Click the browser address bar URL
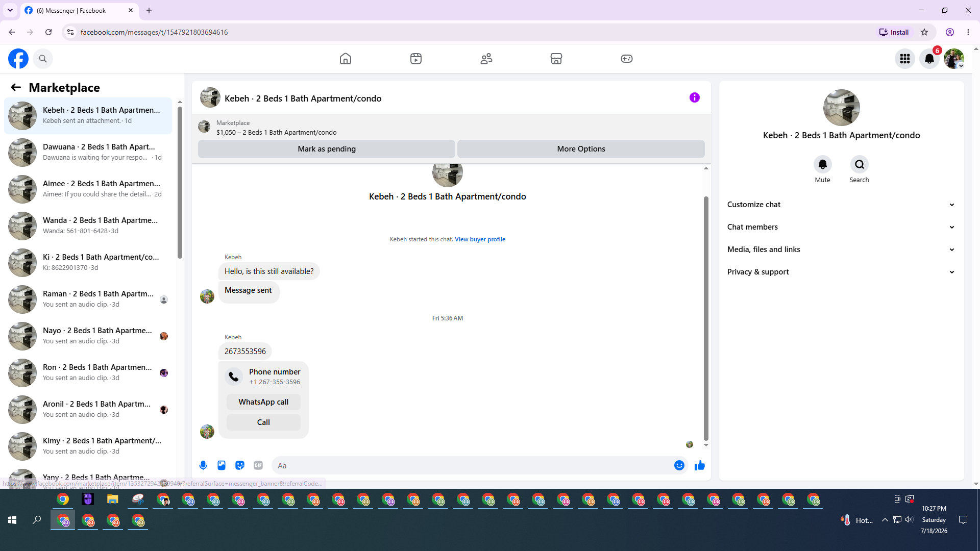This screenshot has width=980, height=551. (154, 32)
